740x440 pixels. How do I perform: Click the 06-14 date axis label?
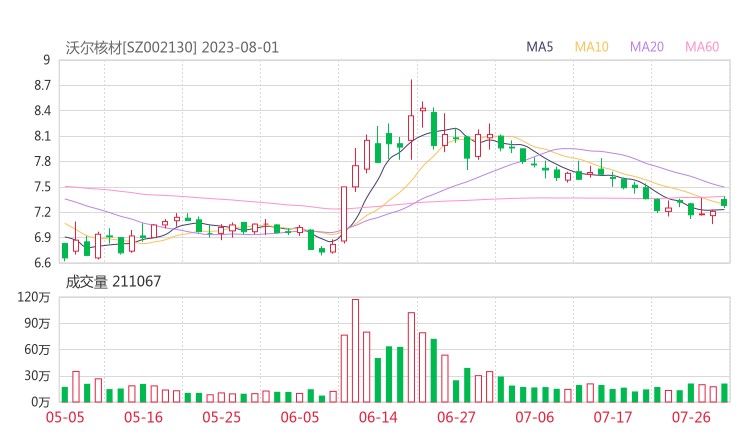click(378, 417)
